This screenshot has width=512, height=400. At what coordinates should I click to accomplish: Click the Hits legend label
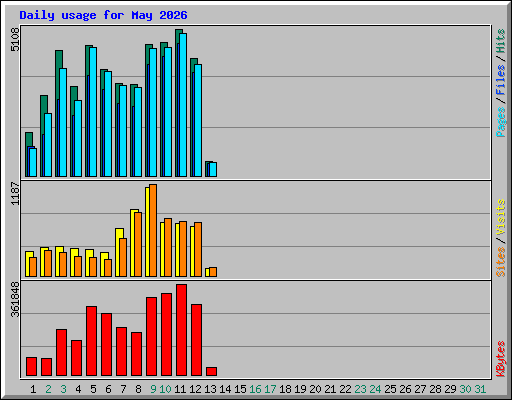501,41
